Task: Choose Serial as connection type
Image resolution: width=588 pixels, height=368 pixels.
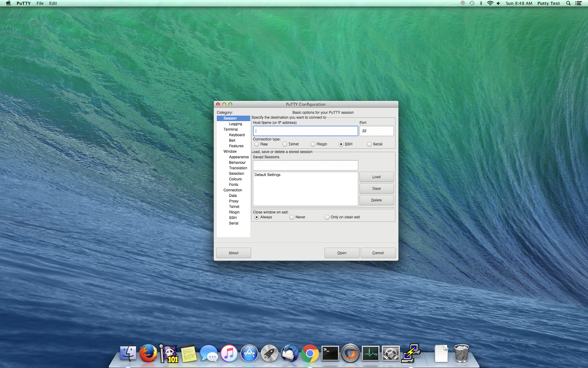Action: [369, 144]
